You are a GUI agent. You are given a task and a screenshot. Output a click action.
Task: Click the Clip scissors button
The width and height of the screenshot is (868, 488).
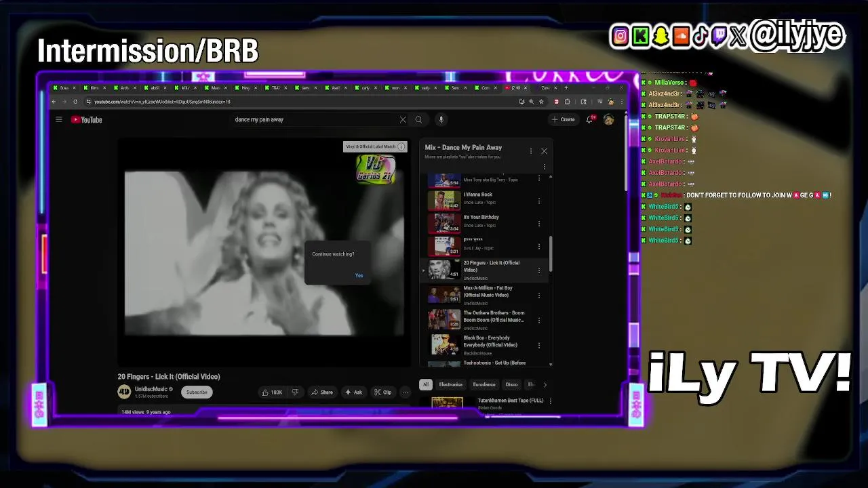tap(383, 392)
